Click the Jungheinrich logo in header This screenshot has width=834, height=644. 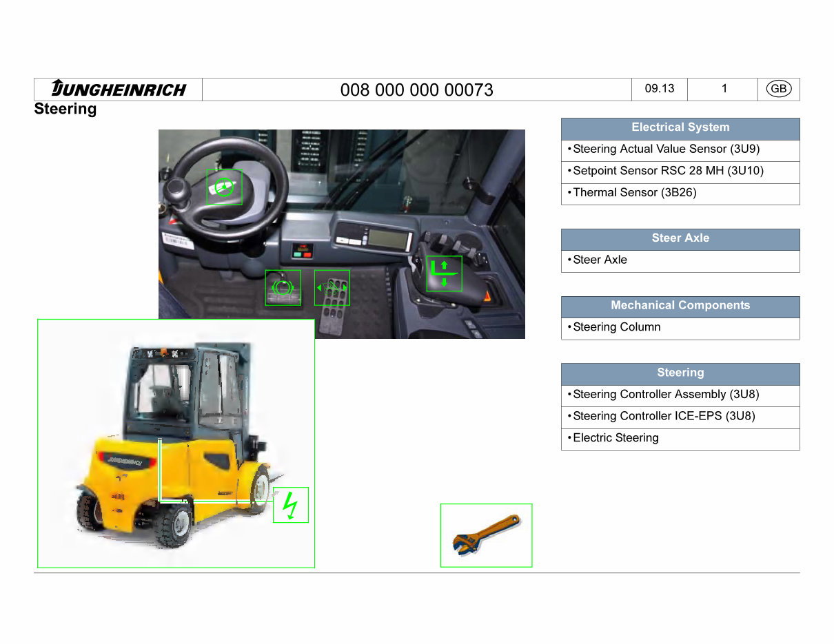pos(119,89)
